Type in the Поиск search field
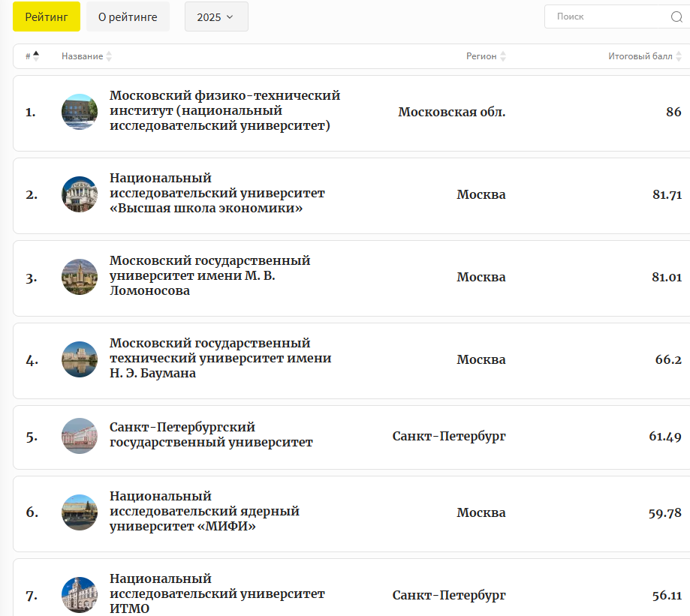 tap(608, 17)
